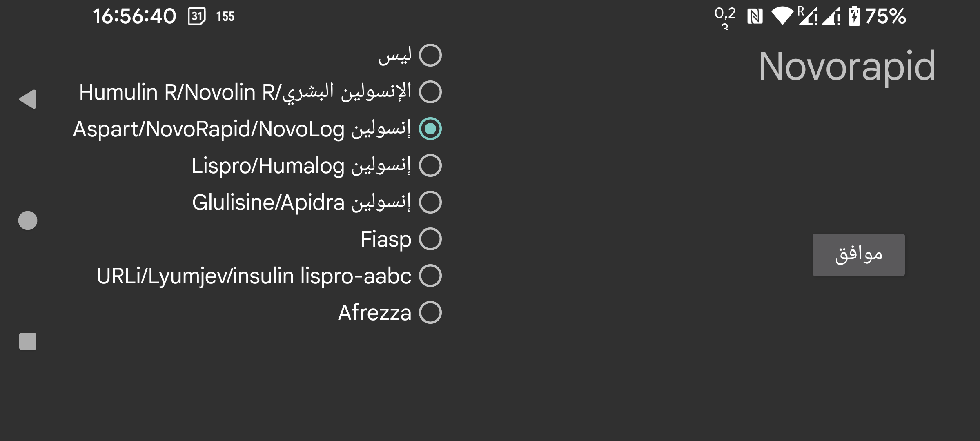This screenshot has width=980, height=441.
Task: Select URLi/Lyumjev/insulin lispro-aabc option
Action: click(x=430, y=276)
